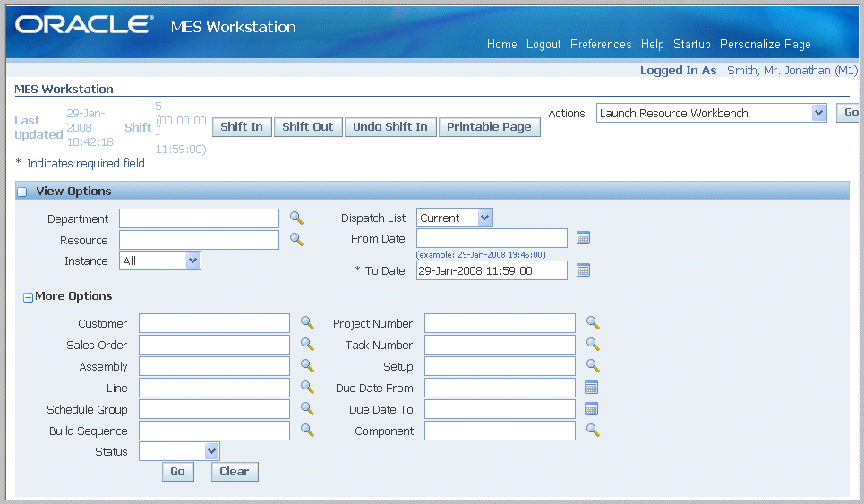Click the Shift In button
864x504 pixels.
(242, 127)
